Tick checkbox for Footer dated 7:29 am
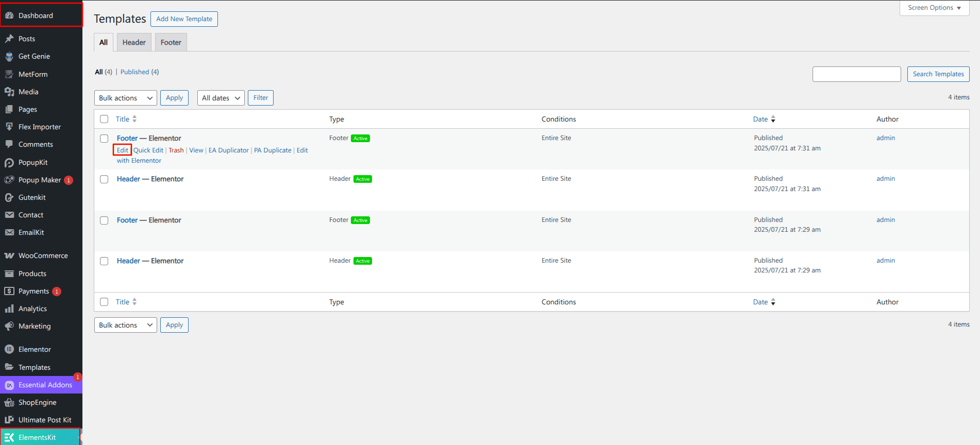 104,220
